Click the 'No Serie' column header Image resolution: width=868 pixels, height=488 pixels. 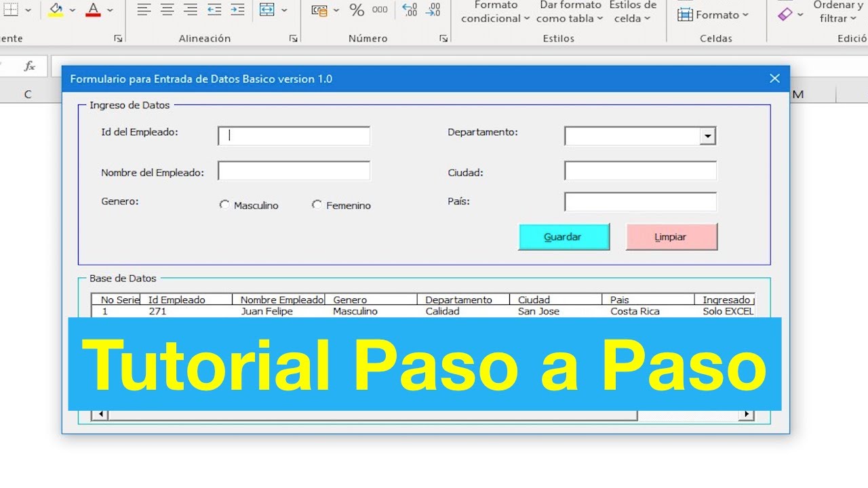pyautogui.click(x=116, y=300)
